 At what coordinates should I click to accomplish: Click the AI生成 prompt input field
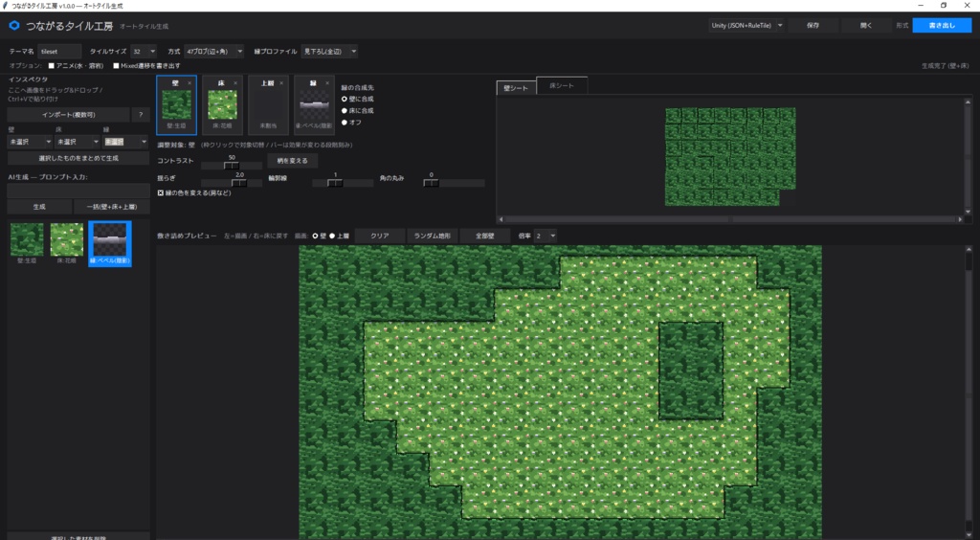click(78, 191)
